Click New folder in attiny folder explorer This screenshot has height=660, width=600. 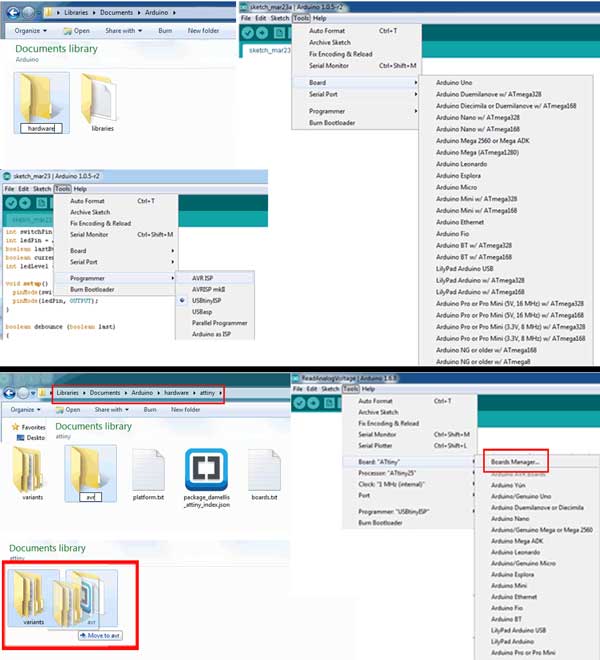pyautogui.click(x=186, y=410)
